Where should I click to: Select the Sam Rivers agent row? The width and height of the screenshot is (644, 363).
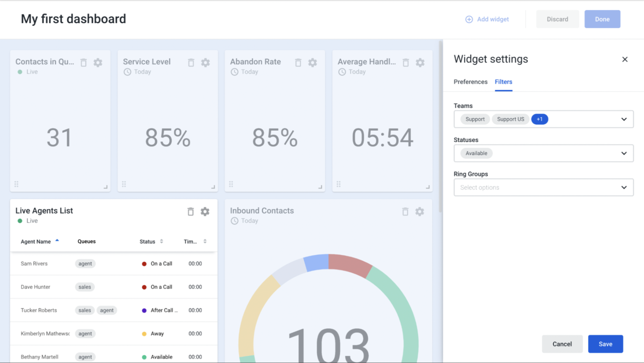pyautogui.click(x=114, y=264)
